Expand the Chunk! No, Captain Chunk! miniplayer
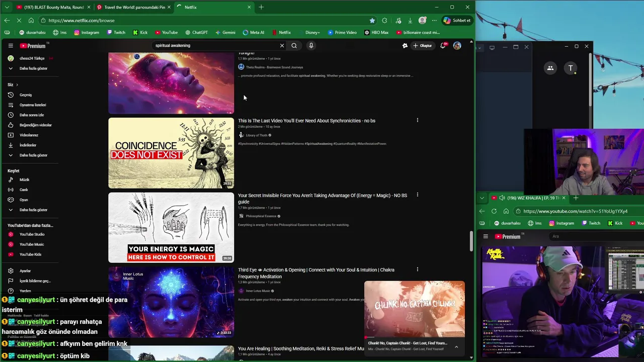 (456, 346)
